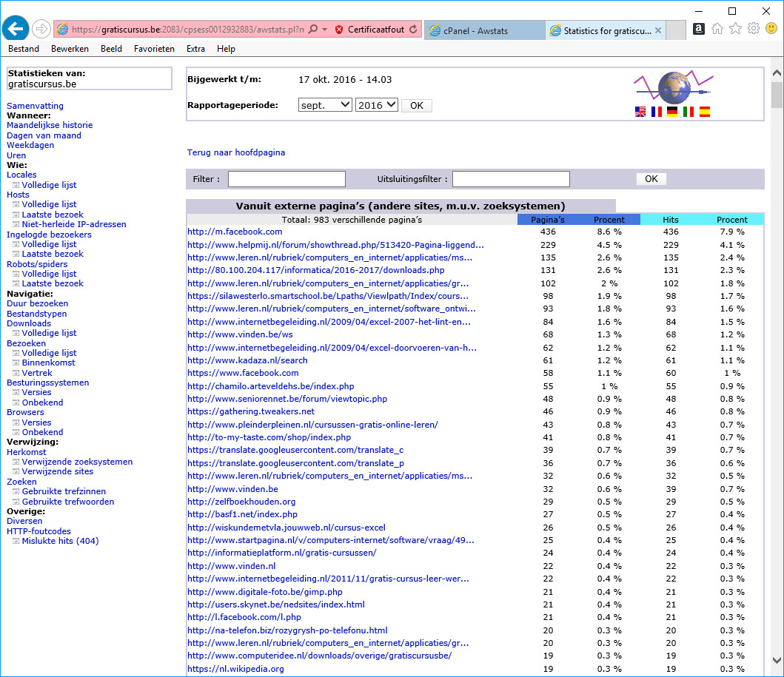This screenshot has height=677, width=784.
Task: Open the 'HTTP-foutcodes' sidebar link
Action: 38,531
